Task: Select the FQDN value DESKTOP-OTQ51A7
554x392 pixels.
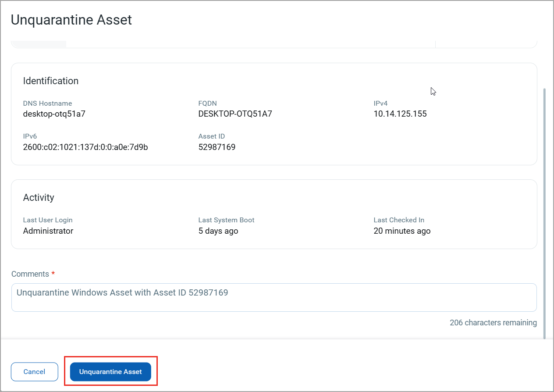Action: pyautogui.click(x=235, y=114)
